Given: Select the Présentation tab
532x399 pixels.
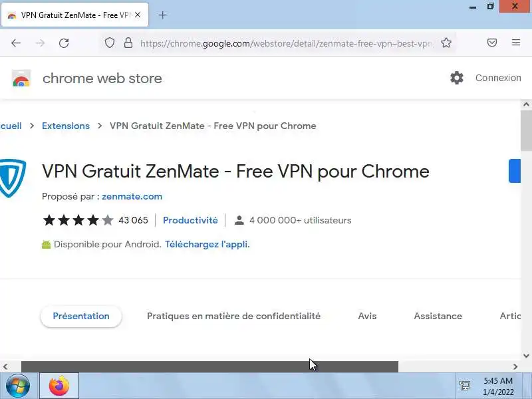Looking at the screenshot, I should [x=81, y=317].
